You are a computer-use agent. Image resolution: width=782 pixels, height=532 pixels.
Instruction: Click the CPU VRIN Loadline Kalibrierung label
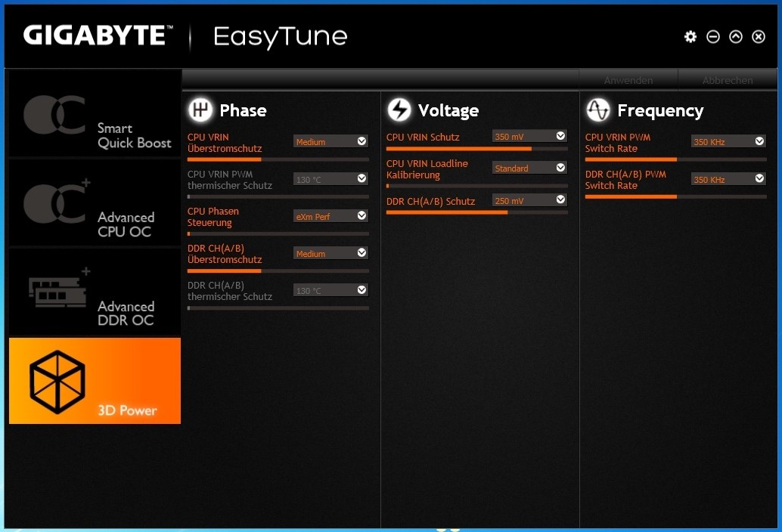tap(427, 169)
